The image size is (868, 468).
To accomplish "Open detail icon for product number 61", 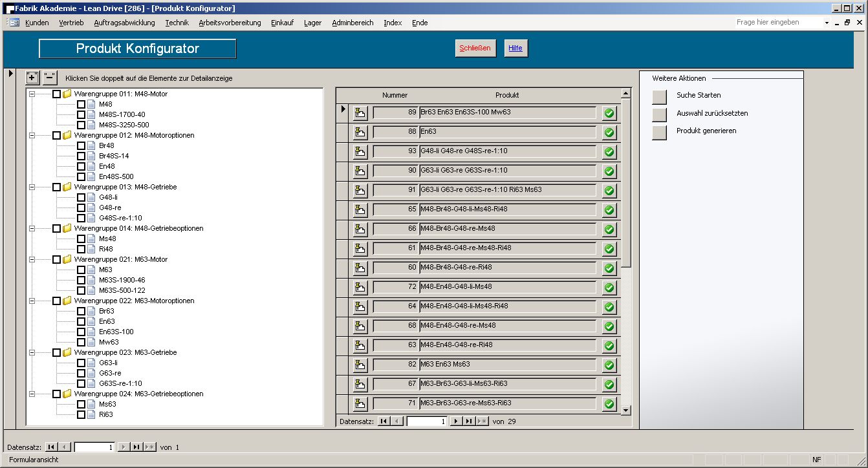I will tap(360, 249).
